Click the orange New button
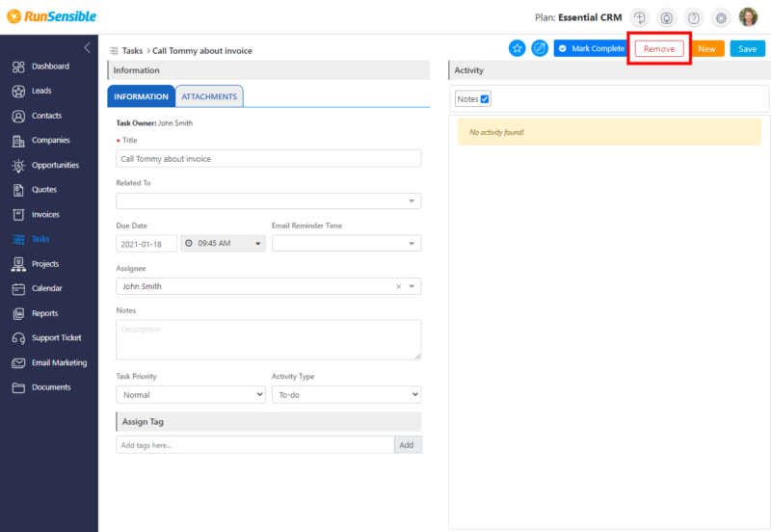771x532 pixels. coord(706,49)
